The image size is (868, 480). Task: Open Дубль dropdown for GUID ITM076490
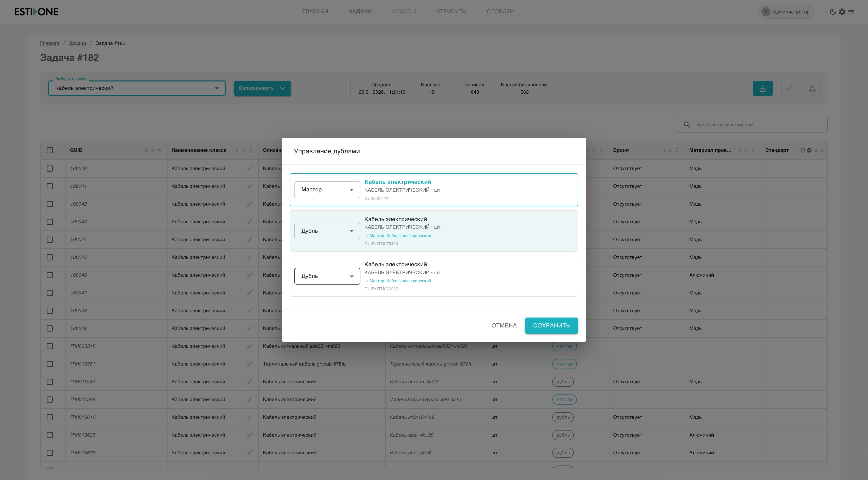(x=327, y=231)
